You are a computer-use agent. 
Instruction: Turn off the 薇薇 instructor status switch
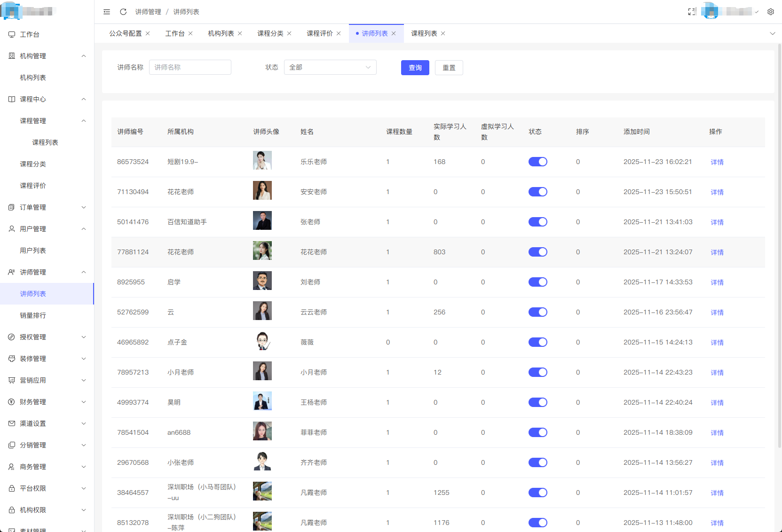pos(537,342)
